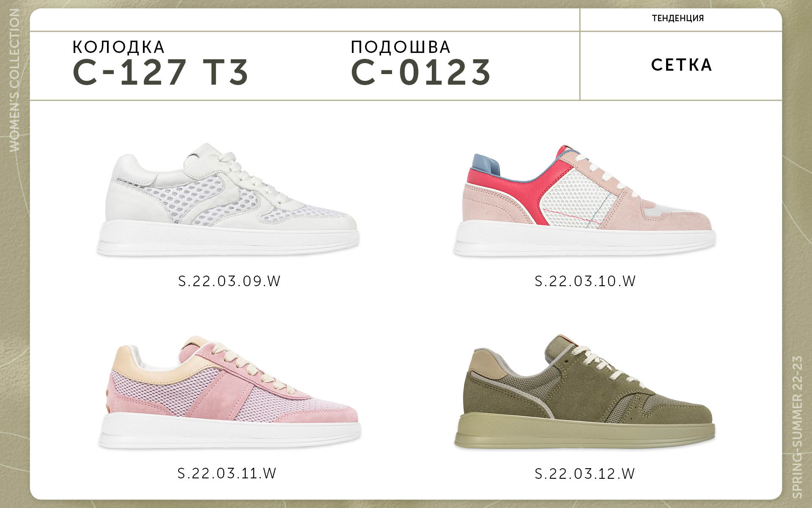The width and height of the screenshot is (812, 508).
Task: Select the S.22.03.10.W model label
Action: 585,281
